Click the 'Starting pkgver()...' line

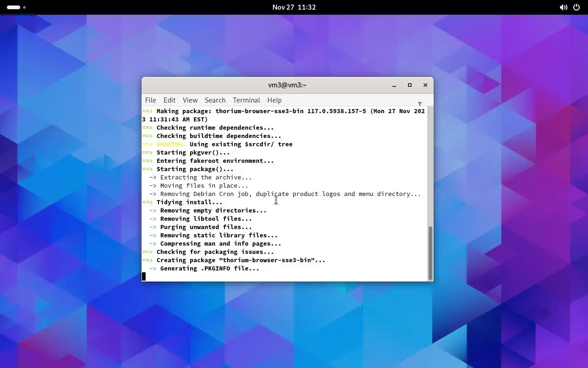[x=186, y=152]
